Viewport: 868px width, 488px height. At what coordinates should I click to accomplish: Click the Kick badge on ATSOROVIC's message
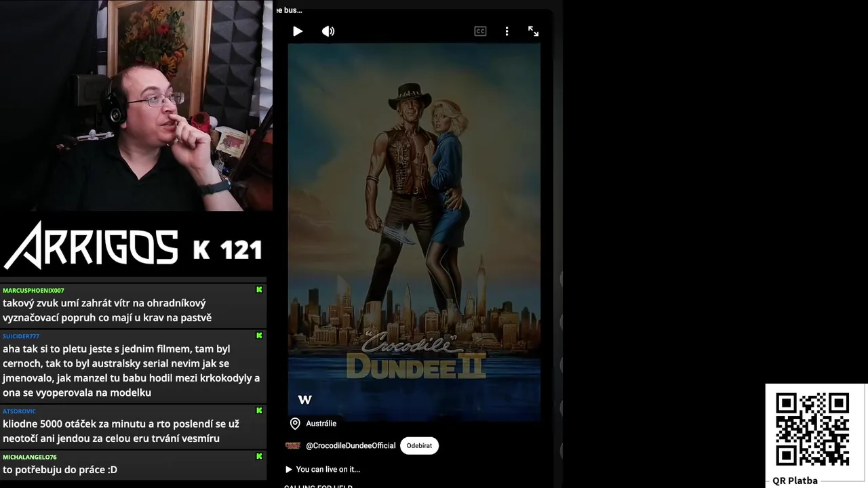(259, 411)
